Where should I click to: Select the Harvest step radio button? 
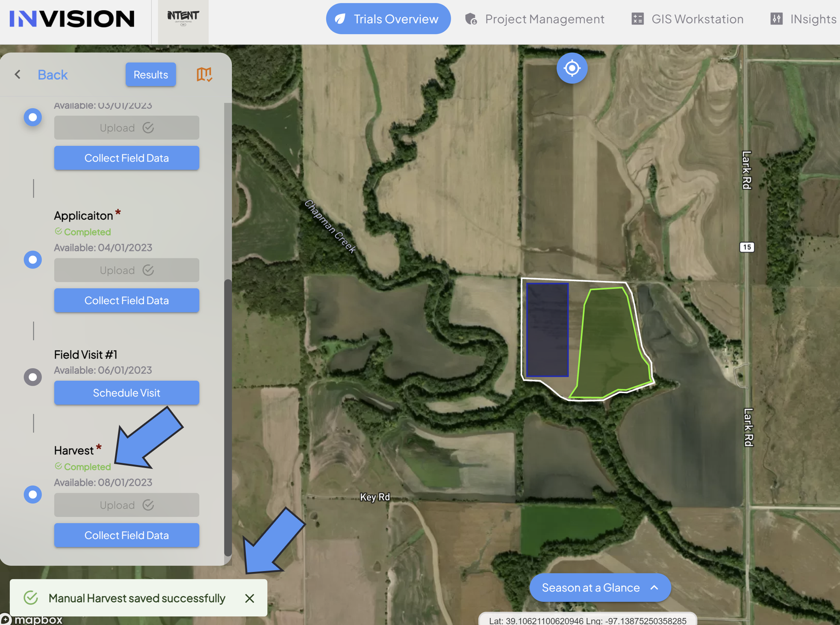(32, 494)
